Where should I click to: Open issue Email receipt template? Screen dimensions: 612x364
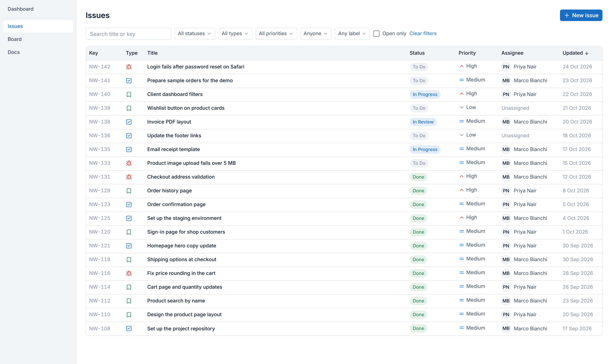(173, 149)
